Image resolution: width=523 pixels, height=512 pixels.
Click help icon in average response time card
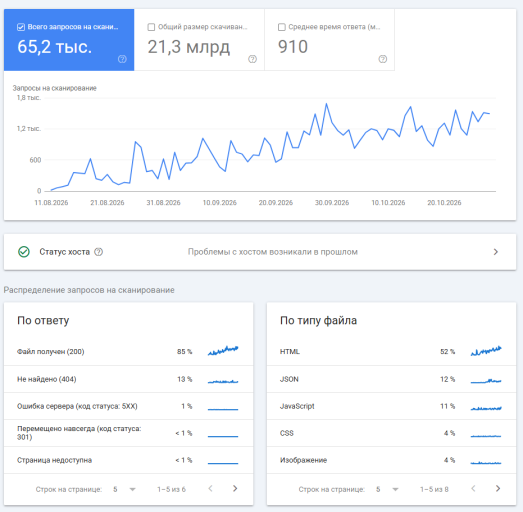click(383, 59)
